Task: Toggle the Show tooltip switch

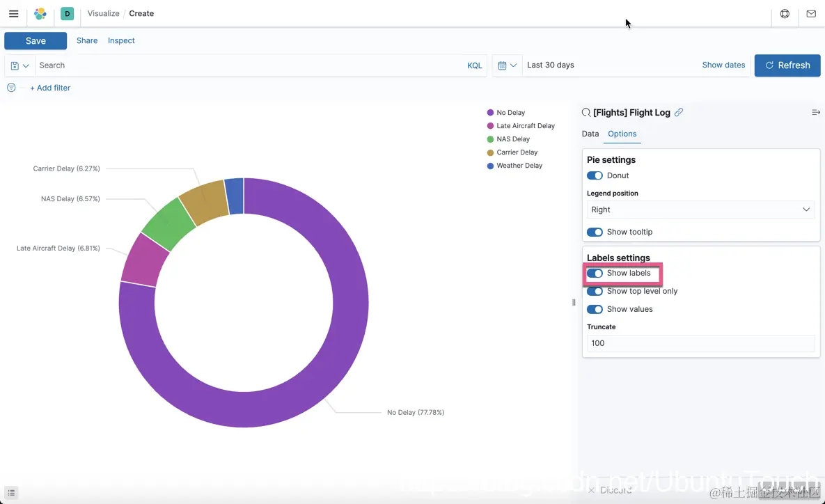Action: [595, 232]
